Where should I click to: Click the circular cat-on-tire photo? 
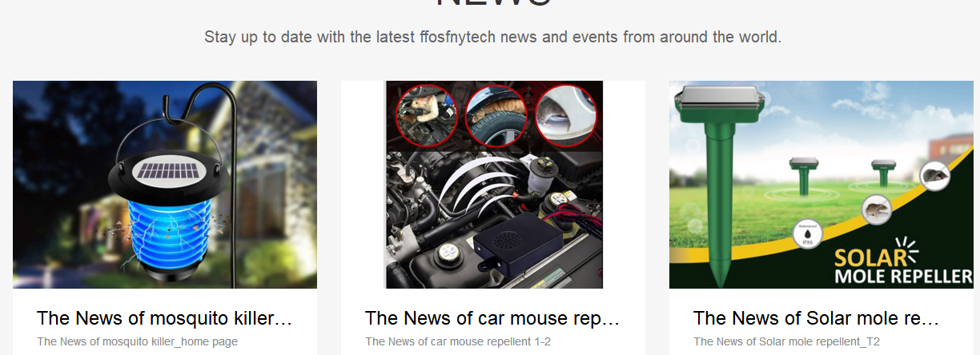495,116
